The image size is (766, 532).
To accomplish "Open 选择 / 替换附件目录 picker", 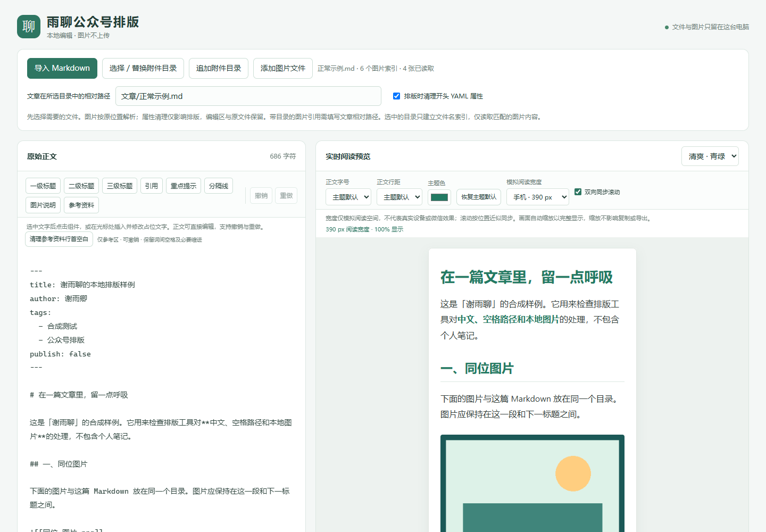I will pyautogui.click(x=143, y=68).
